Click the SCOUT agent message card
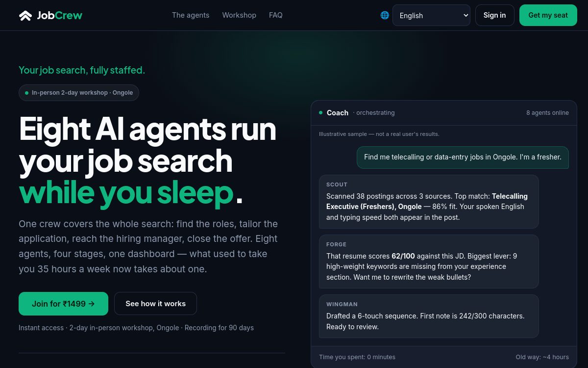588x368 pixels. [429, 202]
